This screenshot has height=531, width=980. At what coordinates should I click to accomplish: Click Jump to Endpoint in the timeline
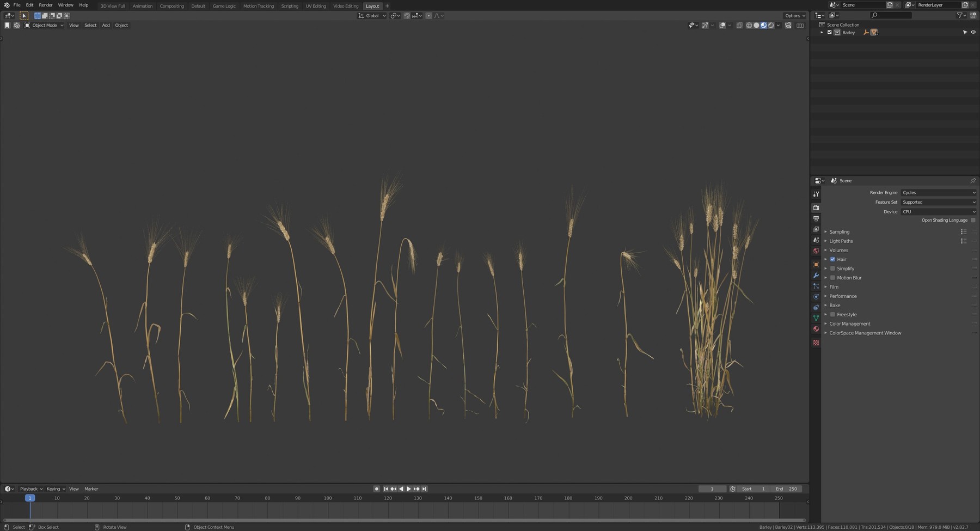coord(425,489)
